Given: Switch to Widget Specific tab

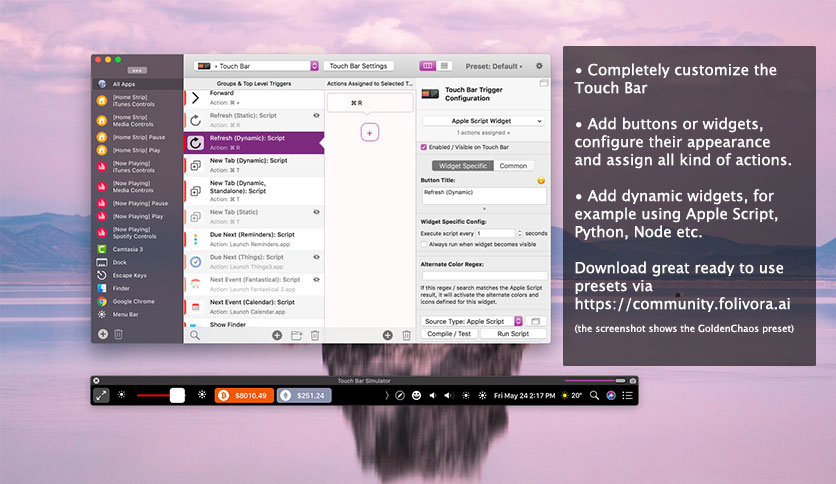Looking at the screenshot, I should click(x=463, y=166).
